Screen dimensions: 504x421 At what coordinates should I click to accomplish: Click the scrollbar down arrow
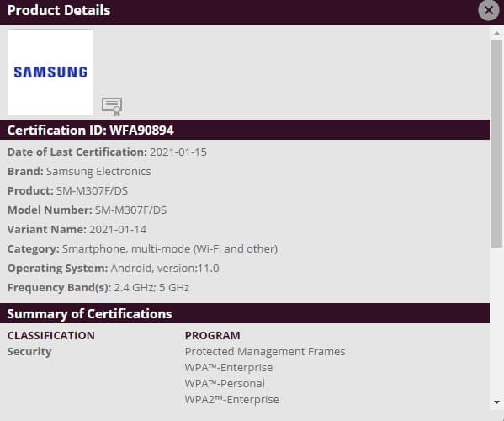pyautogui.click(x=496, y=402)
